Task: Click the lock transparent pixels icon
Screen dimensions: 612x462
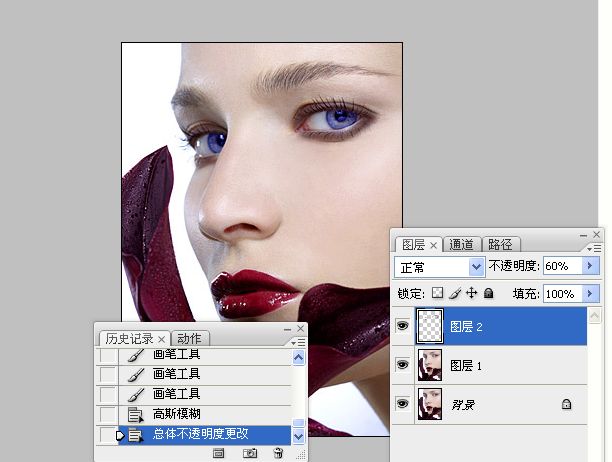Action: coord(438,293)
